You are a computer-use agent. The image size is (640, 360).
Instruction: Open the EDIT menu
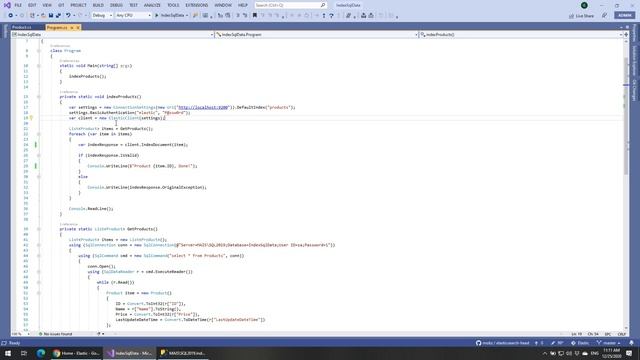(x=32, y=5)
